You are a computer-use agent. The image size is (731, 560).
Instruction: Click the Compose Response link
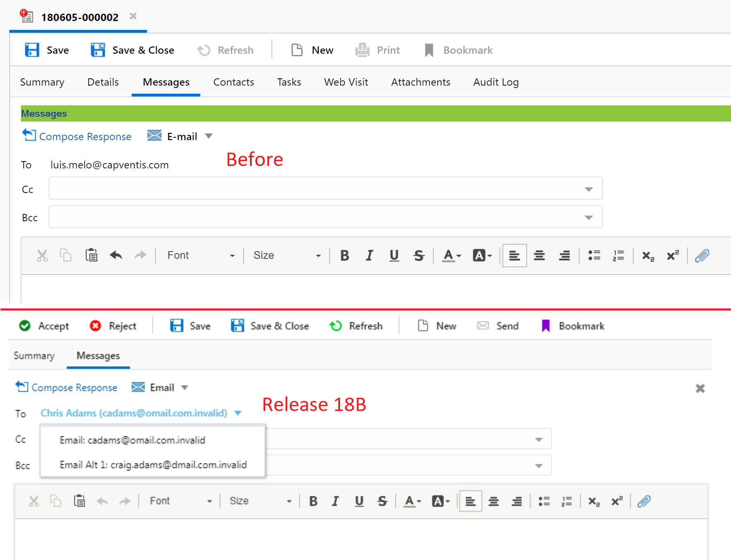(84, 136)
